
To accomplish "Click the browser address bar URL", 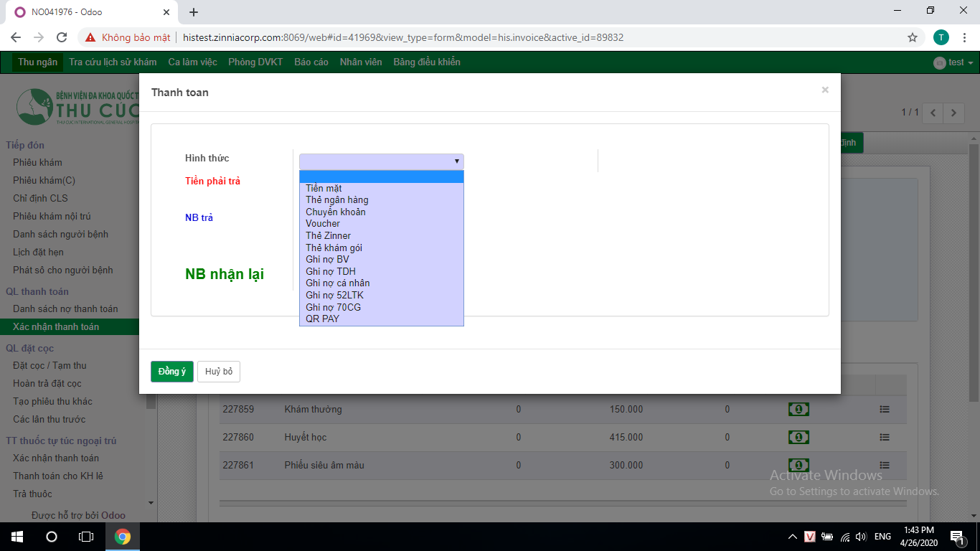I will (x=402, y=37).
